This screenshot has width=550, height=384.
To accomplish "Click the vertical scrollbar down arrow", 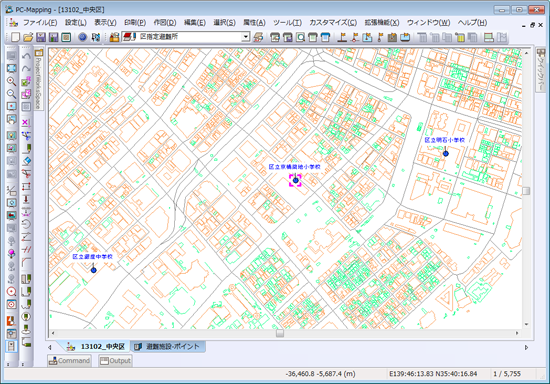I will pyautogui.click(x=526, y=324).
